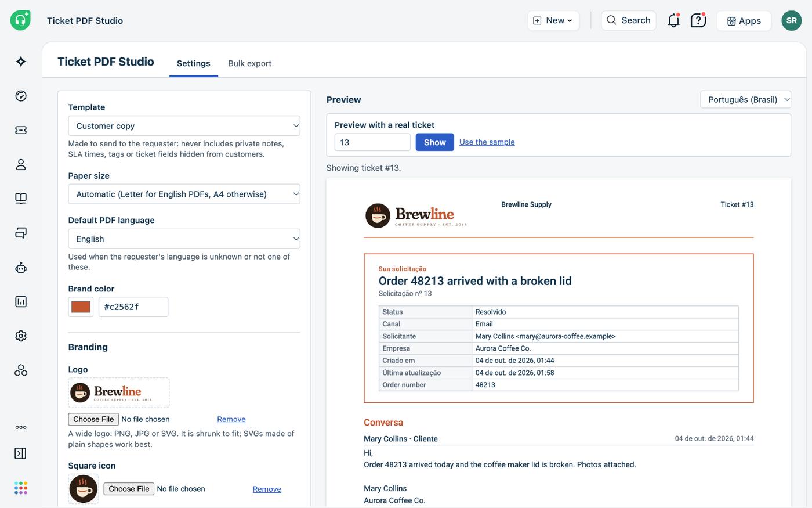
Task: Open the AI sparkle icon in sidebar
Action: [21, 62]
